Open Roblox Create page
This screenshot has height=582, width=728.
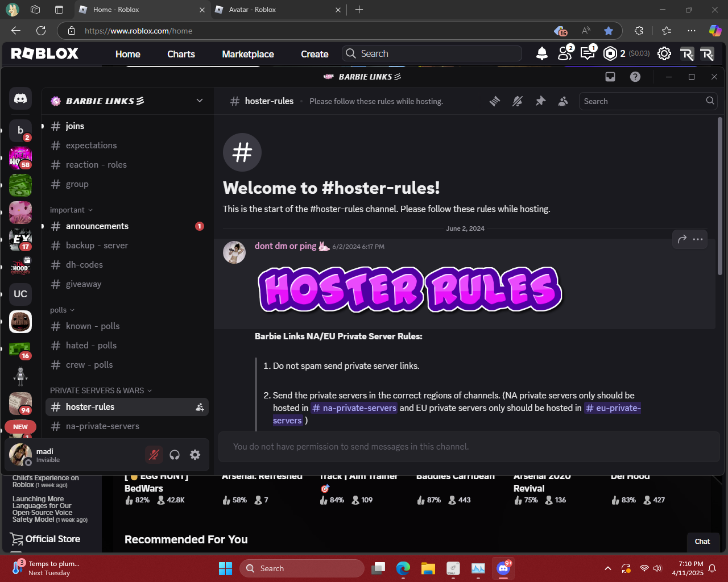tap(315, 54)
